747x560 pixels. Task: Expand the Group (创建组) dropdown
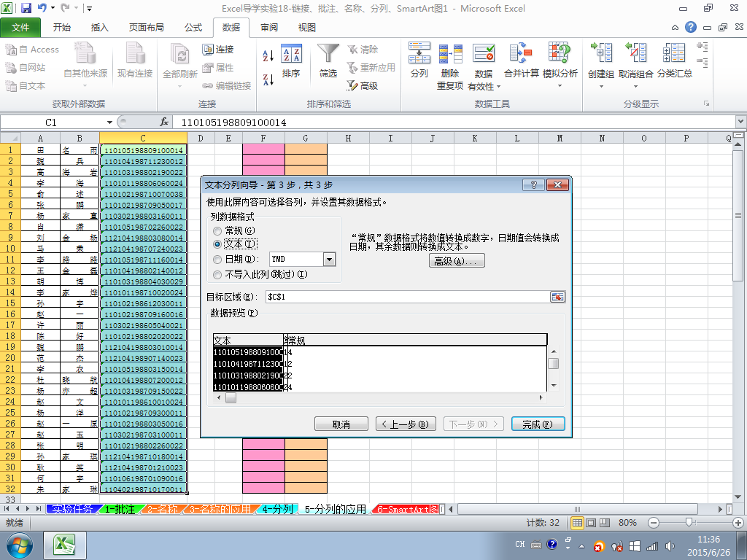[x=601, y=86]
